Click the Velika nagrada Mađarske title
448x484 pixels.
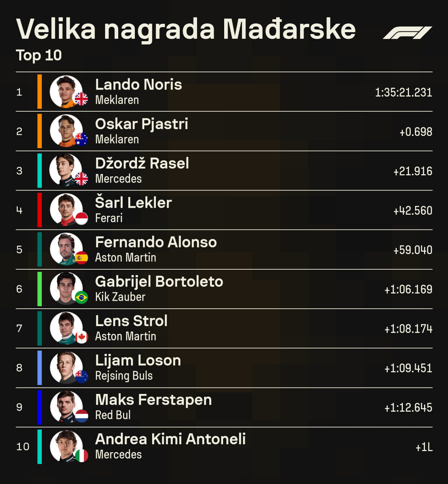[x=186, y=29]
